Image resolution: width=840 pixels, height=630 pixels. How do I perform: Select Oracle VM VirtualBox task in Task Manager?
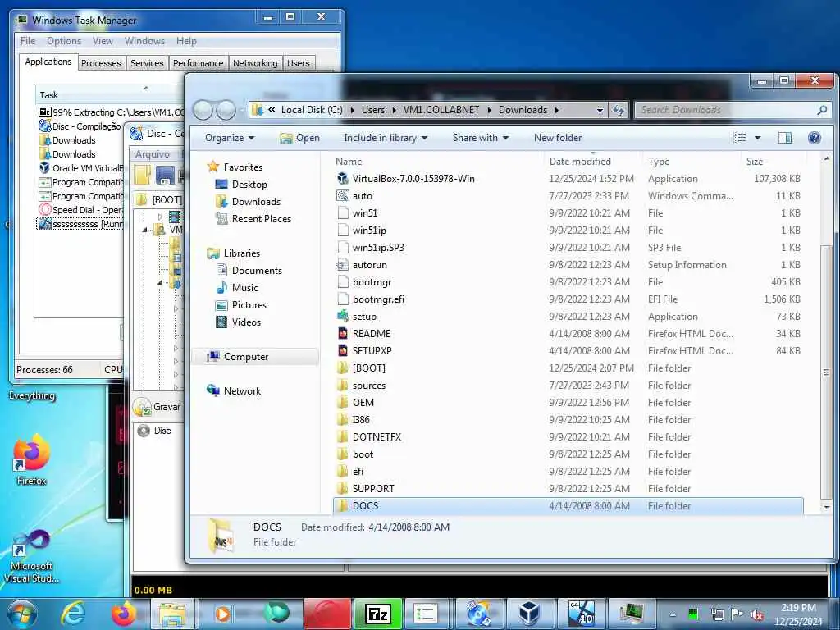click(81, 168)
